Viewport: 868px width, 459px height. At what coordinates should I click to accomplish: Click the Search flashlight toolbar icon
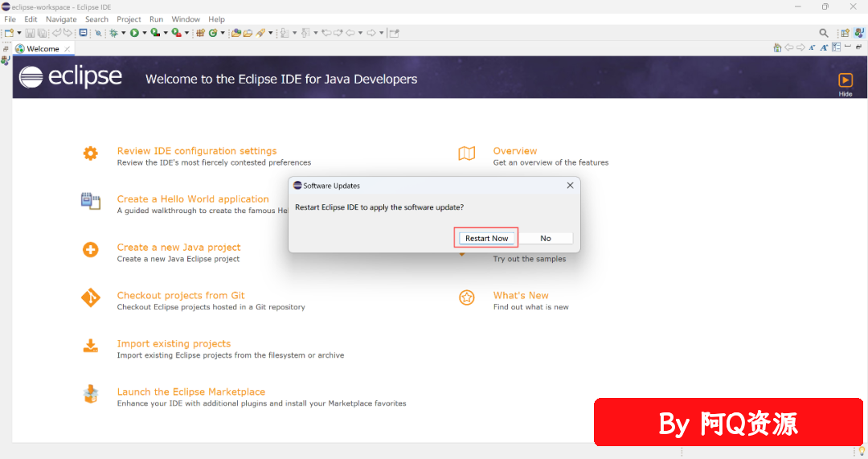[x=260, y=33]
